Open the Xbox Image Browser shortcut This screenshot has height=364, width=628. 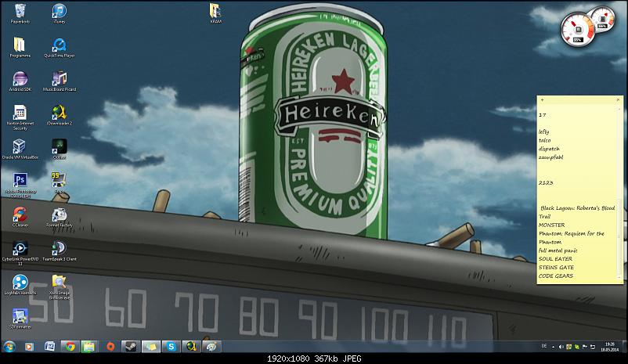point(60,287)
